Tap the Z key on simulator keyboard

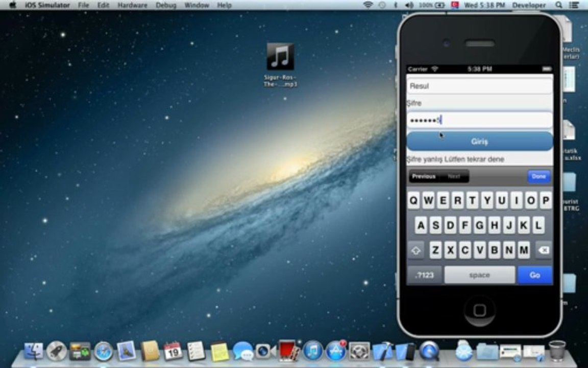point(435,250)
